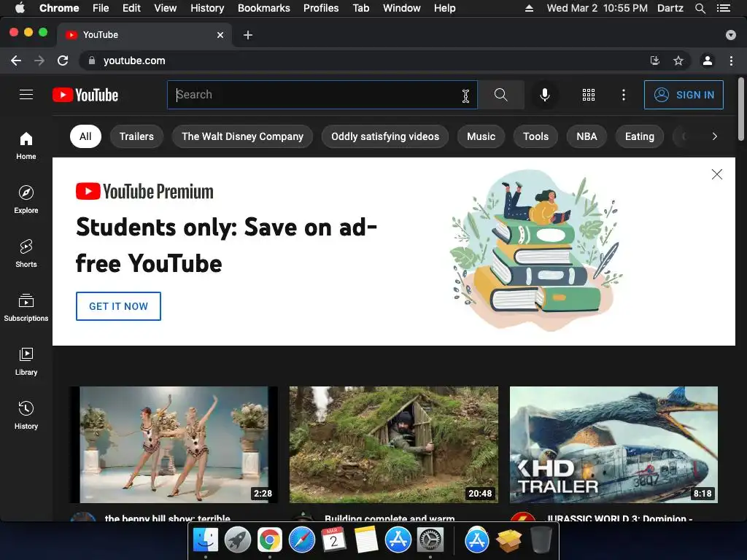Click the site lock icon
The height and width of the screenshot is (560, 747).
[x=92, y=61]
